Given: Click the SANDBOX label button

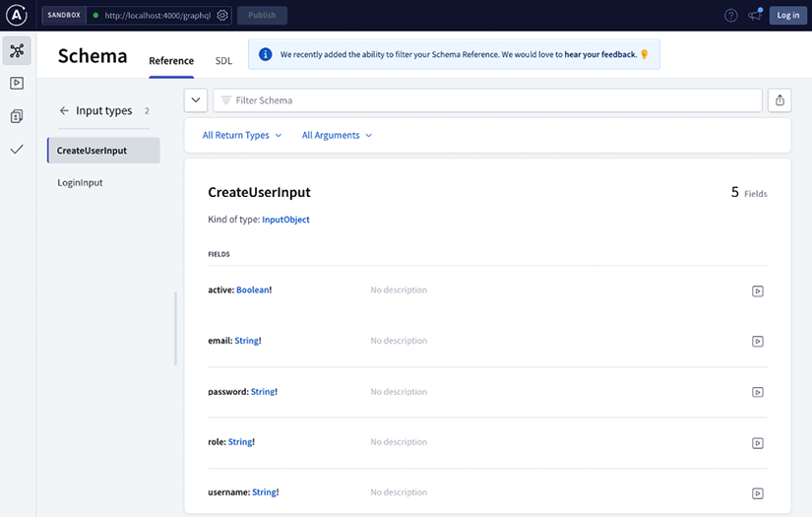Looking at the screenshot, I should pyautogui.click(x=64, y=15).
